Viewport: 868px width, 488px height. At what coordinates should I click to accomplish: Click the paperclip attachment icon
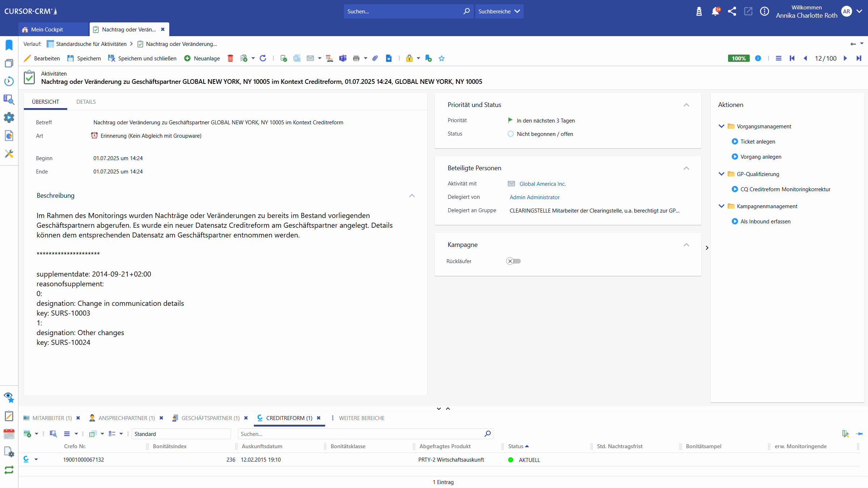375,58
